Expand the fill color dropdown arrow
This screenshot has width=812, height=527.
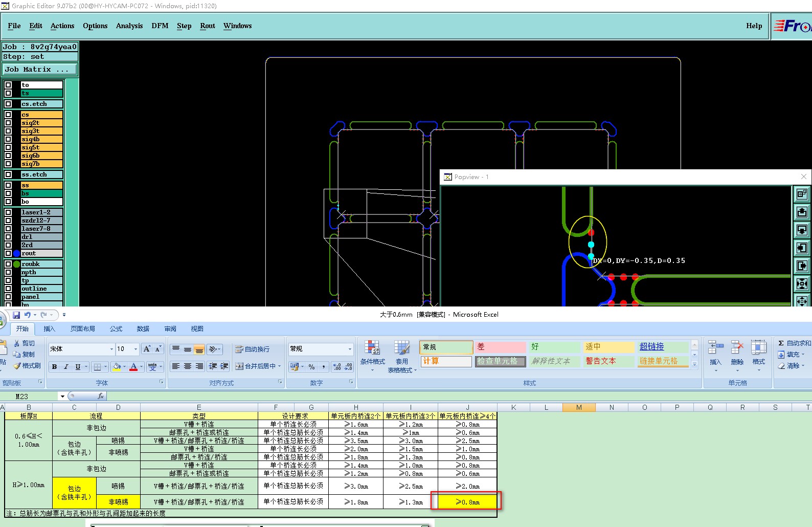[125, 366]
